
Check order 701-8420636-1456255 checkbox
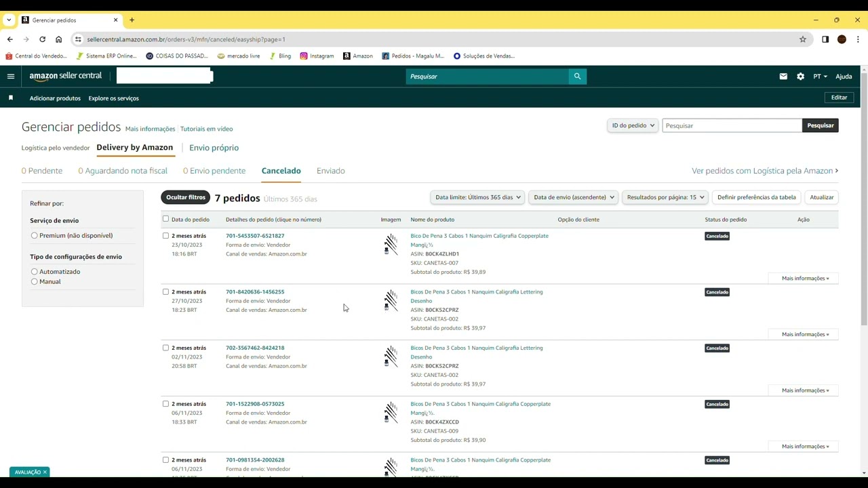(165, 292)
